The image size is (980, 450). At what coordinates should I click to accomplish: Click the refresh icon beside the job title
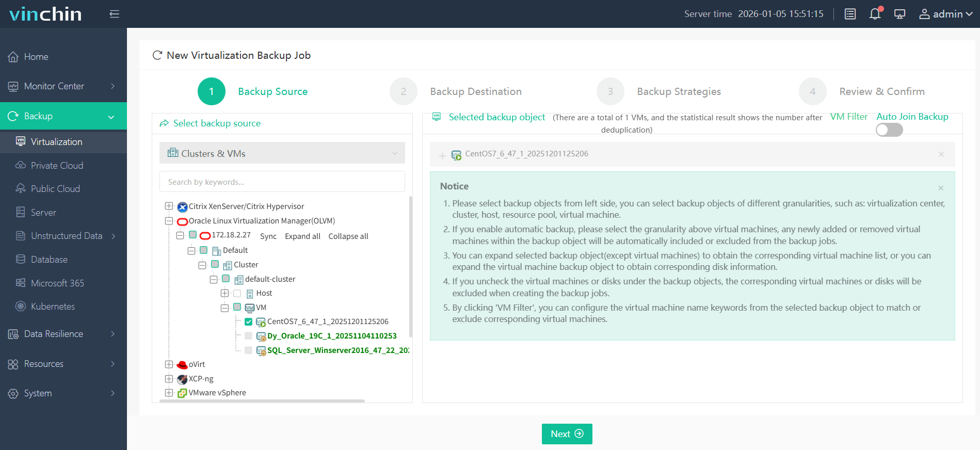pyautogui.click(x=157, y=55)
